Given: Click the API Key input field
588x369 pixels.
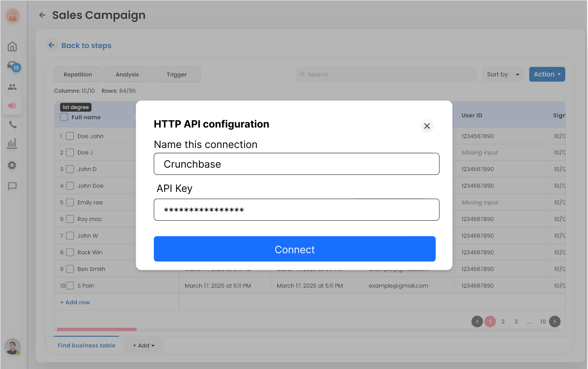Looking at the screenshot, I should pos(297,210).
